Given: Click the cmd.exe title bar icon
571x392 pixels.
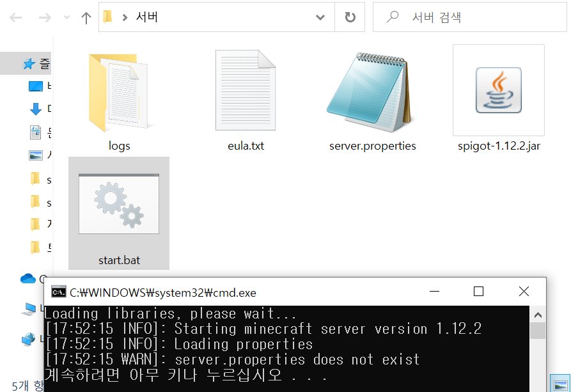Looking at the screenshot, I should tap(59, 292).
